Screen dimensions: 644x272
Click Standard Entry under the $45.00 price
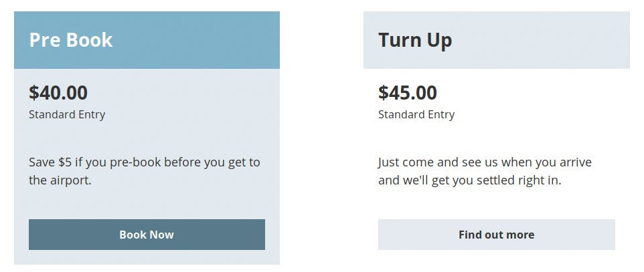point(416,114)
